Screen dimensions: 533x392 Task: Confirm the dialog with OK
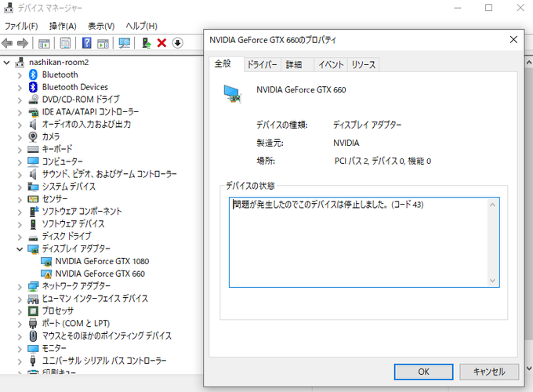[x=423, y=372]
